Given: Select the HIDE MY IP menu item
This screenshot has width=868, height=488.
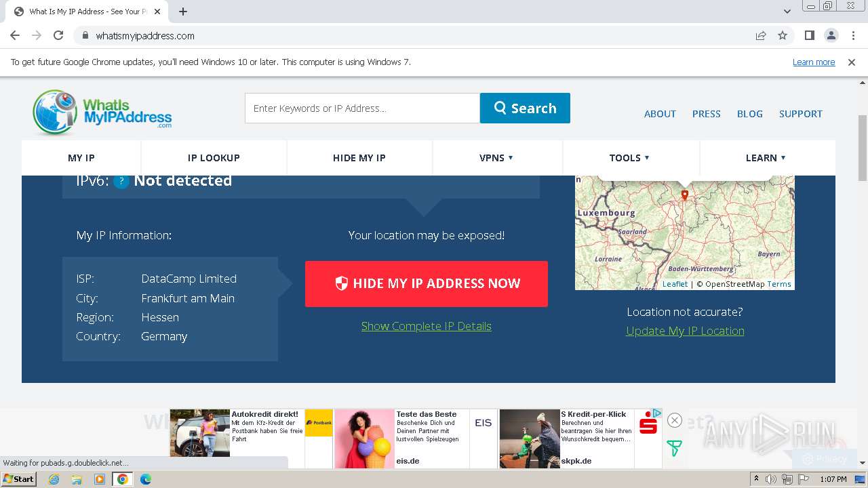Looking at the screenshot, I should [x=359, y=158].
